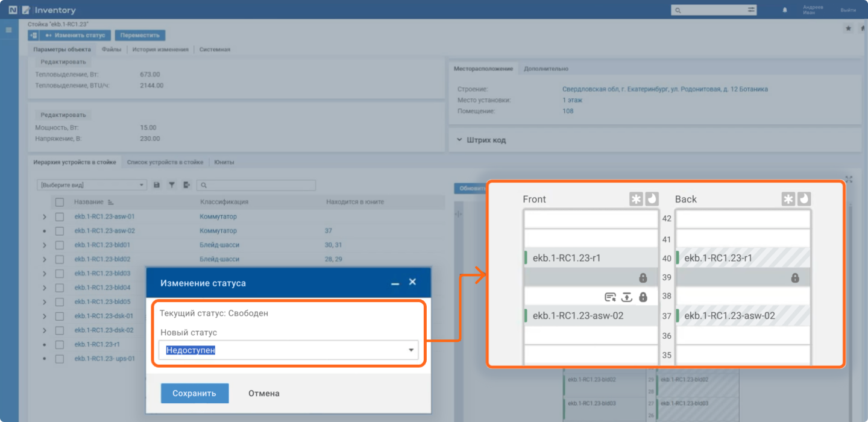Viewport: 868px width, 422px height.
Task: Click the asterisk icon above the Front panel
Action: [x=636, y=200]
